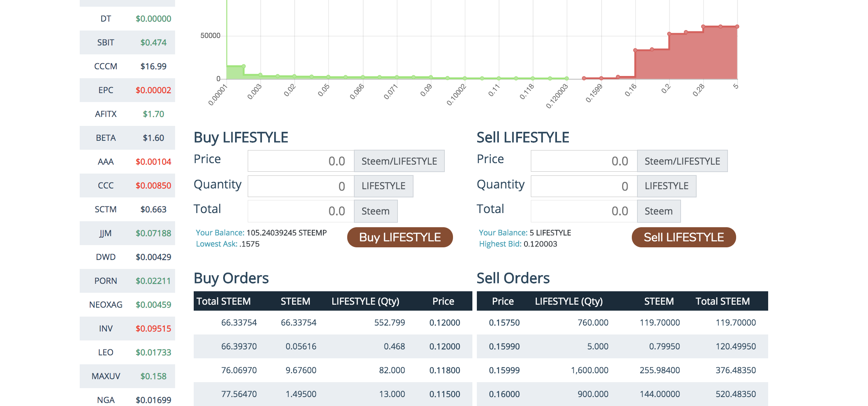
Task: Focus the Buy Price input field
Action: (x=301, y=161)
